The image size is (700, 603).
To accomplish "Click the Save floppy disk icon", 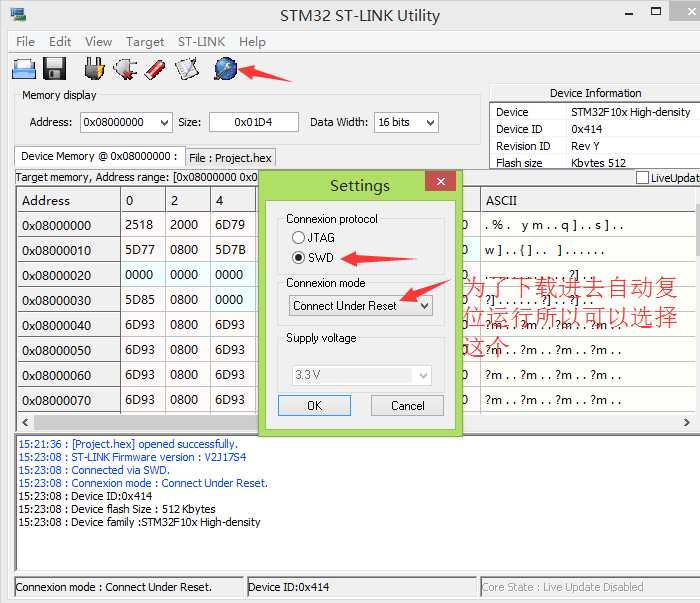I will pos(54,69).
